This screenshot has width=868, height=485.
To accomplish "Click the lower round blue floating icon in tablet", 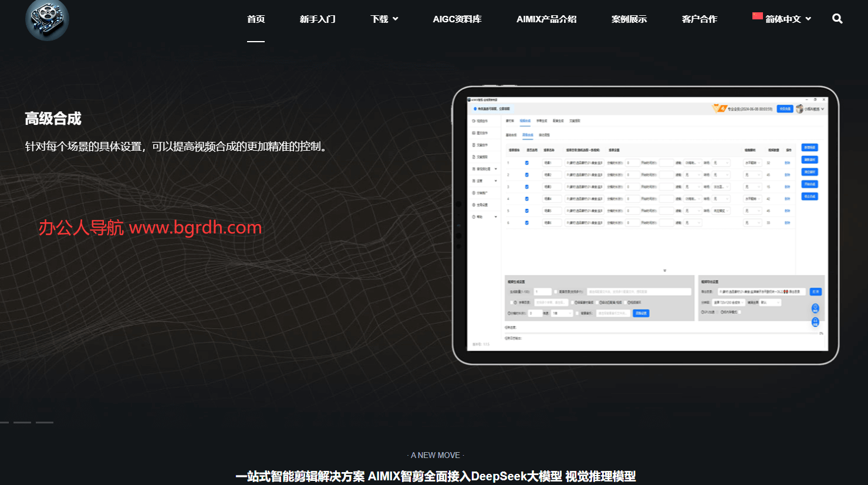I will point(815,322).
